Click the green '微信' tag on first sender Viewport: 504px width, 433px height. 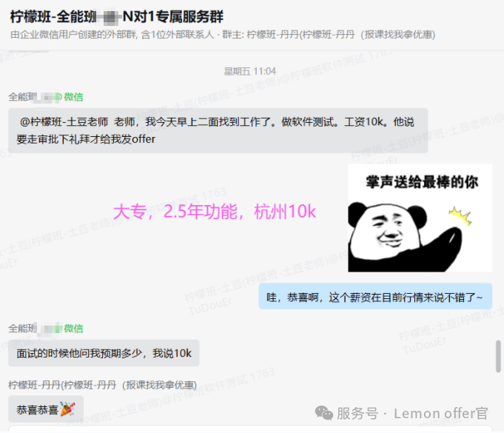[x=73, y=97]
